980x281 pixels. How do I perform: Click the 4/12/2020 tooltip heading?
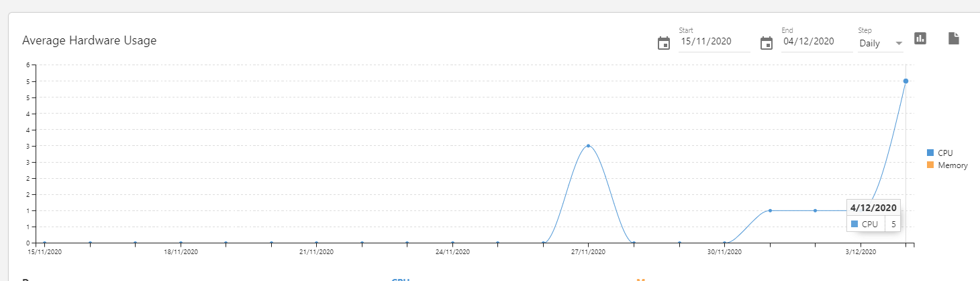coord(873,208)
